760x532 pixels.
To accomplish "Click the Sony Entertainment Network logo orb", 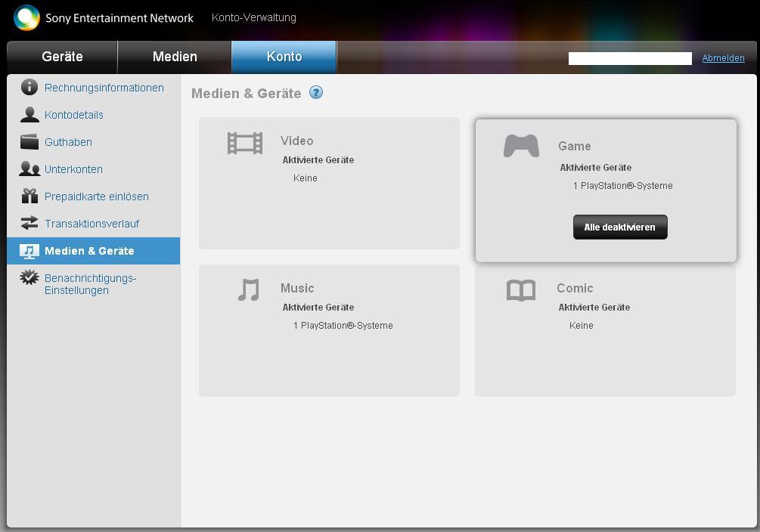I will [x=26, y=17].
